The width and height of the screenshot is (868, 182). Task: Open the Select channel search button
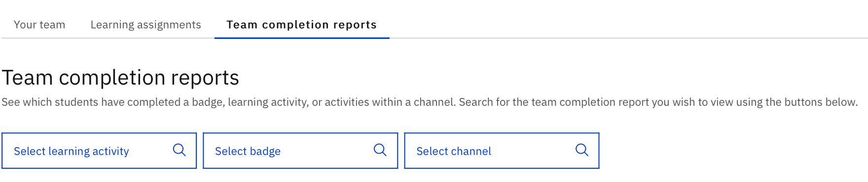502,151
